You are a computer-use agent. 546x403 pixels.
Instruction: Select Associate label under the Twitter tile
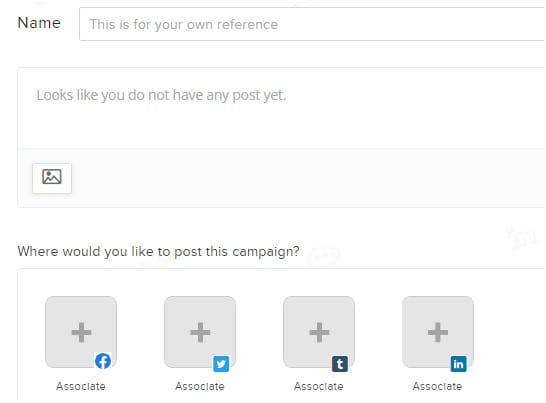(x=200, y=386)
